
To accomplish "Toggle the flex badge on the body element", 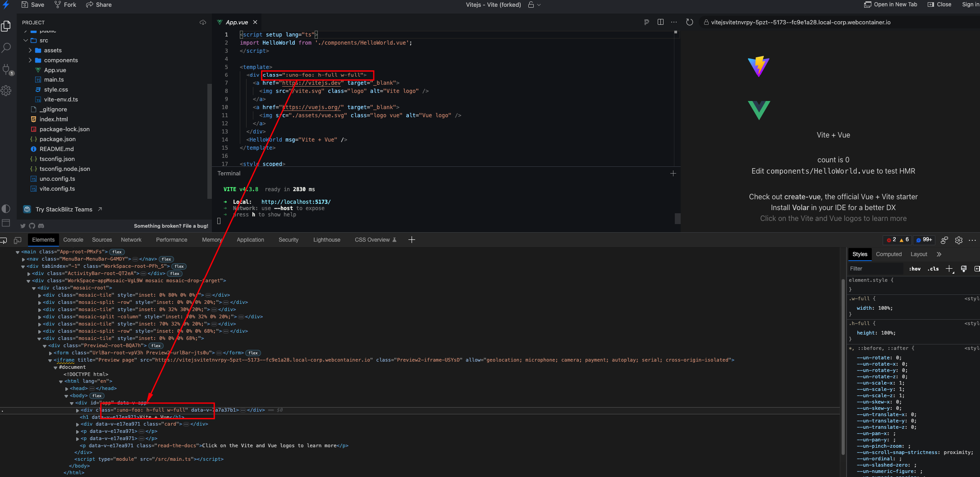I will pos(96,395).
